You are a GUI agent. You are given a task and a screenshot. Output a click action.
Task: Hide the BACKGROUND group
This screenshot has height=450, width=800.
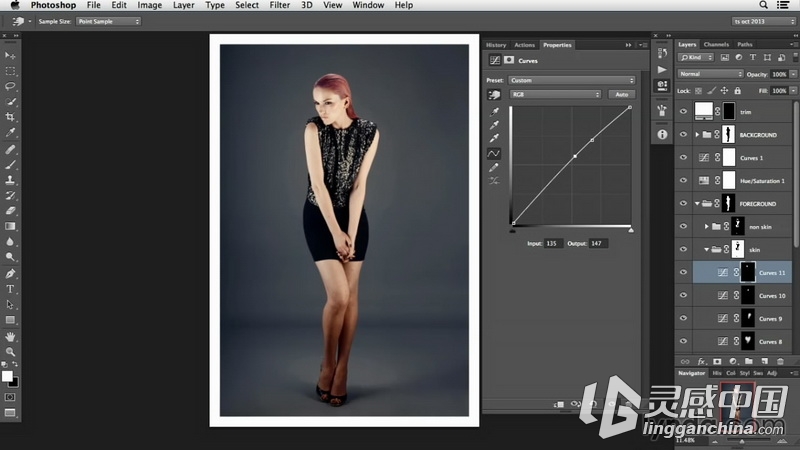pyautogui.click(x=683, y=135)
